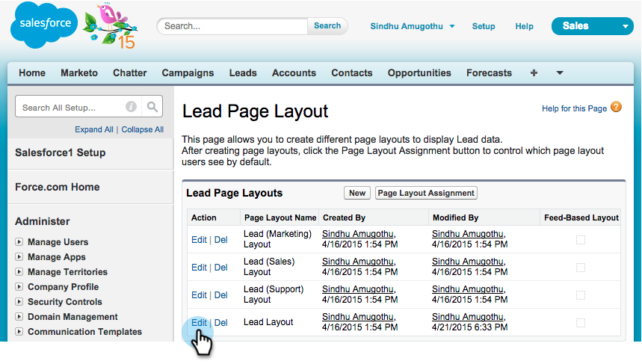Toggle feed-based checkbox for Lead (Marketing) Layout
The width and height of the screenshot is (642, 364).
click(x=581, y=239)
